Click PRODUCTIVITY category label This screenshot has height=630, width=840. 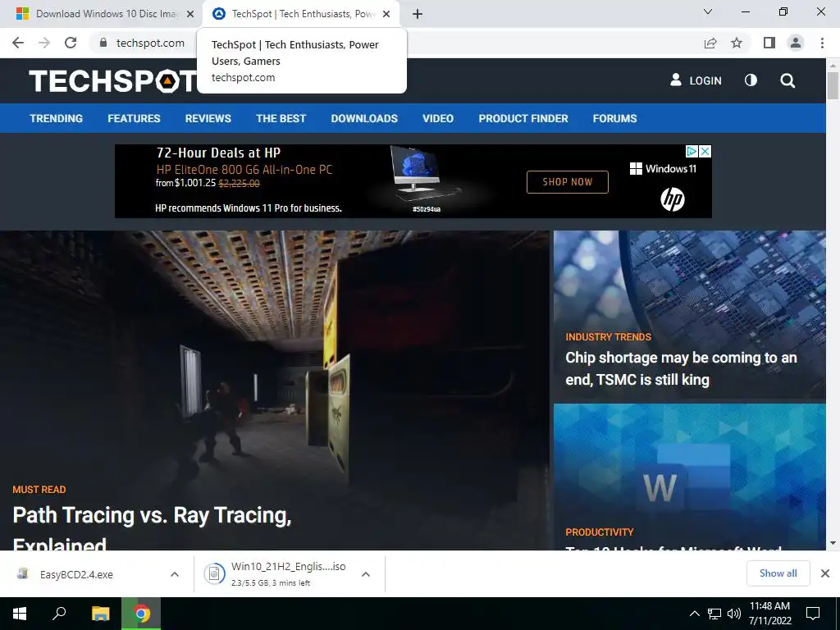[600, 532]
